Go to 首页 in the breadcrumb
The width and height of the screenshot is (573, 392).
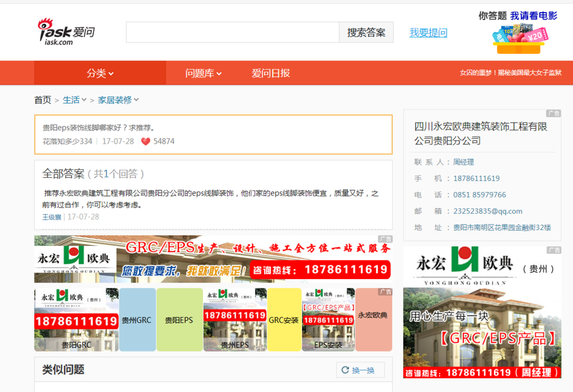pos(43,100)
